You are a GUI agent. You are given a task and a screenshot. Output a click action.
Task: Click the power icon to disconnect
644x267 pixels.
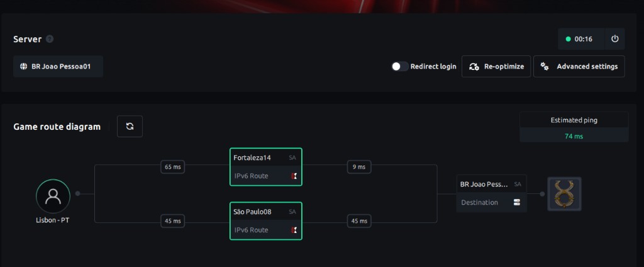[615, 38]
